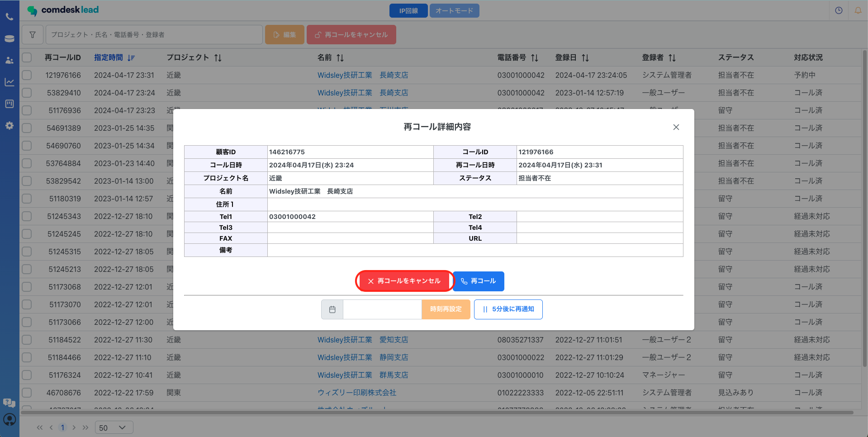The height and width of the screenshot is (437, 868).
Task: Open the clock history icon
Action: coord(839,10)
